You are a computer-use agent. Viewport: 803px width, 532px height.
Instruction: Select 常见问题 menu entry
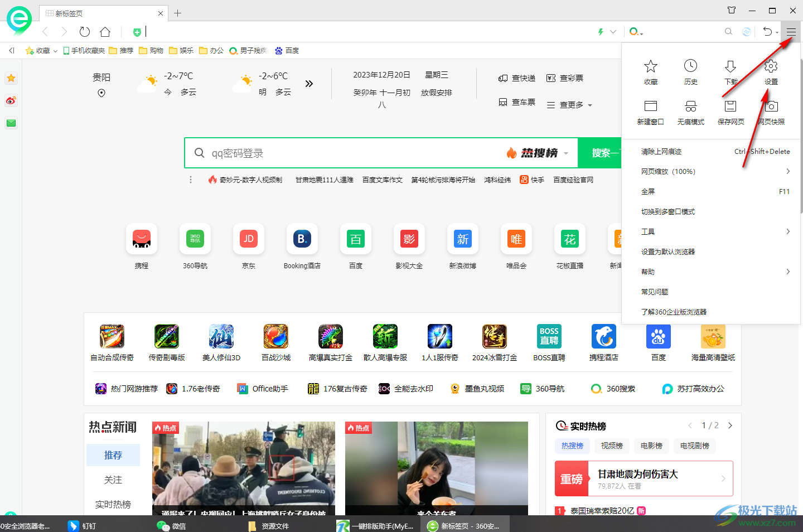point(711,292)
